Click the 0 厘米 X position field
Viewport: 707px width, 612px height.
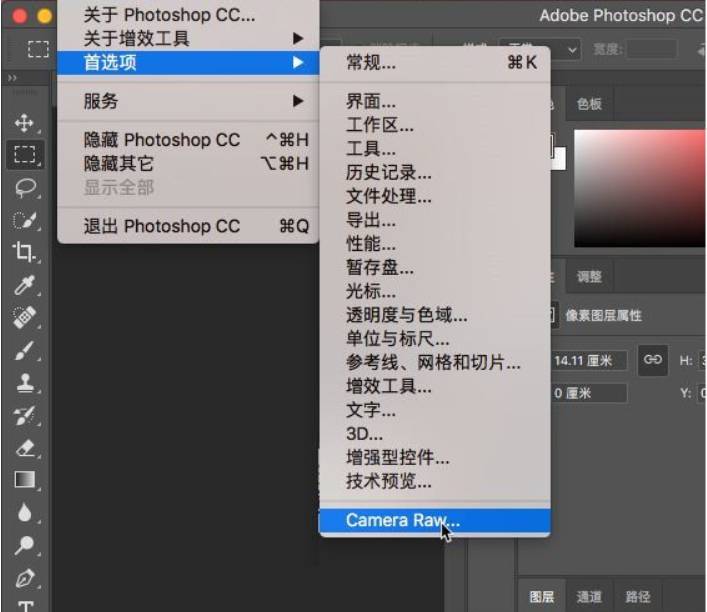pos(588,393)
